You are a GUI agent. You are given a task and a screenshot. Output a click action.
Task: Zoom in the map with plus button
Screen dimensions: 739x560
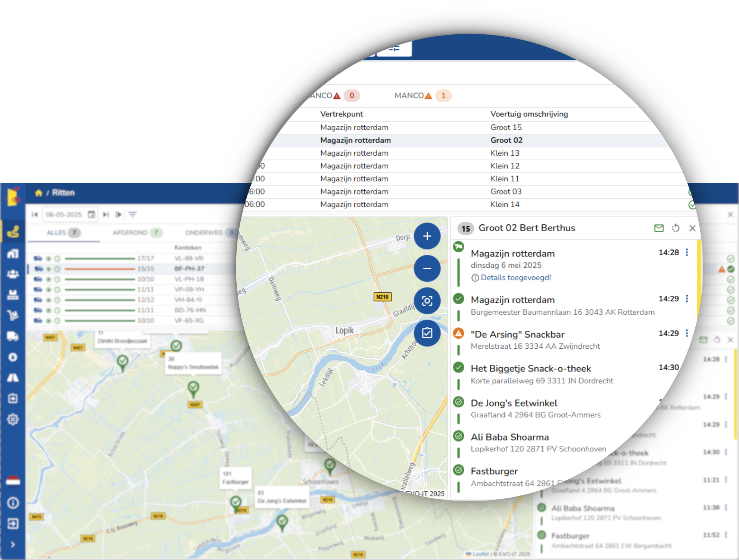pos(427,236)
